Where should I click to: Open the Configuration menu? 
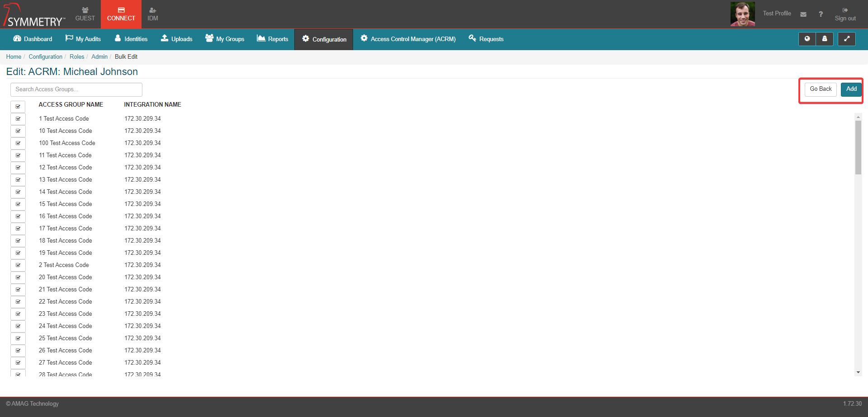pyautogui.click(x=324, y=39)
